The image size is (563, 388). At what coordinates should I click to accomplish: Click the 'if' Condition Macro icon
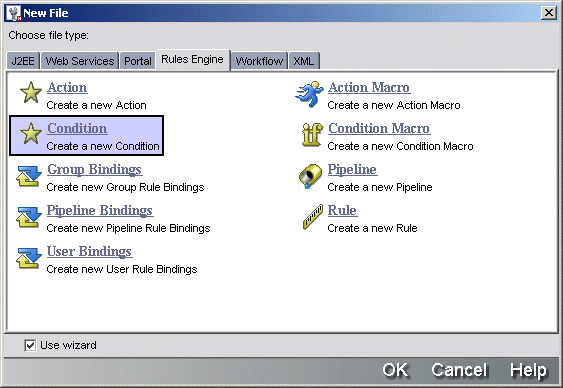311,135
